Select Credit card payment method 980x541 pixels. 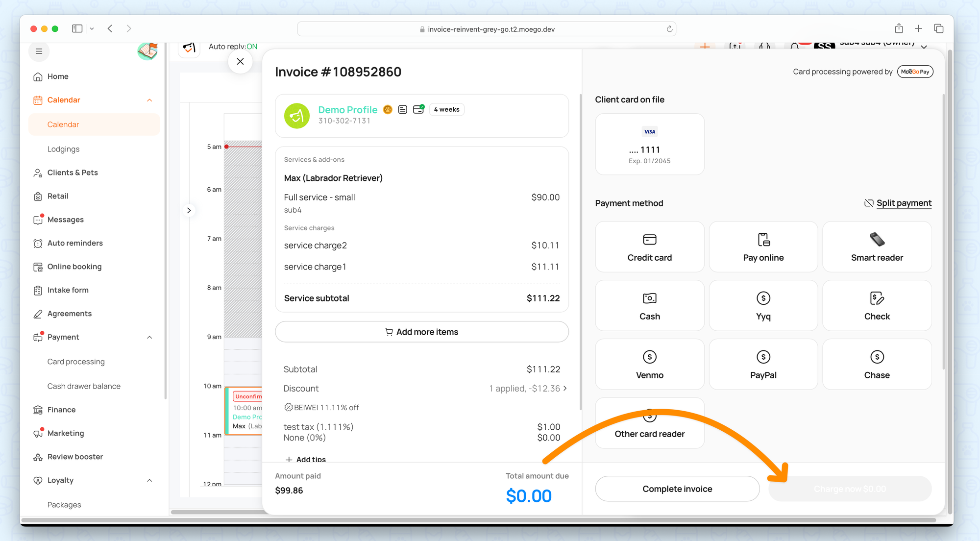(649, 247)
